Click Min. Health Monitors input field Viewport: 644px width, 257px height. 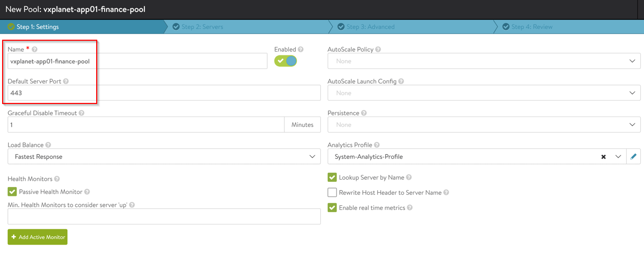click(164, 217)
